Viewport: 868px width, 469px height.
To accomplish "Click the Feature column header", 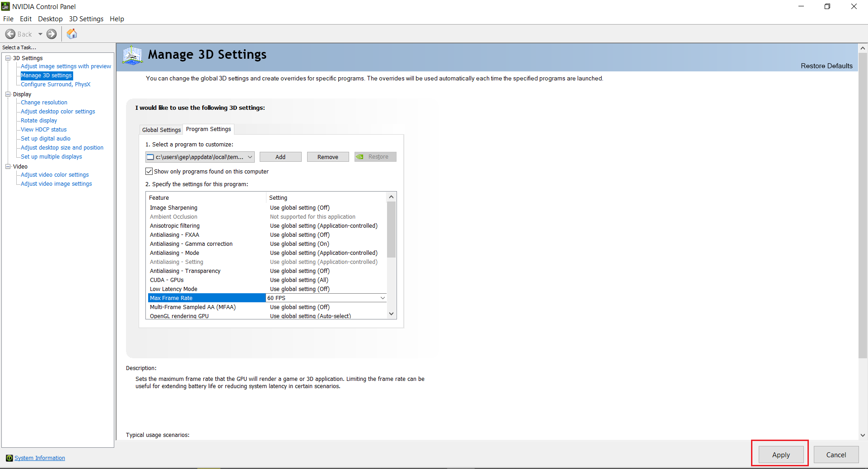I will (x=206, y=198).
